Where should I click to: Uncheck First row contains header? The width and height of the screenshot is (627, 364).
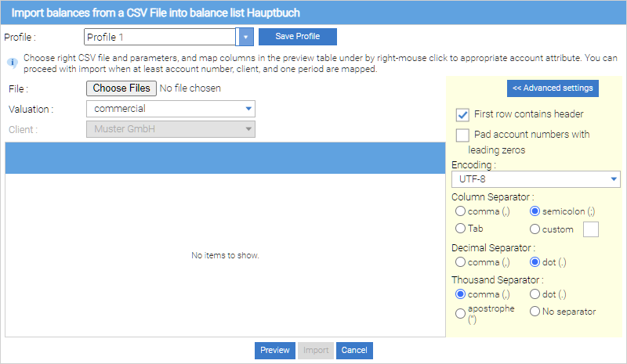[462, 114]
